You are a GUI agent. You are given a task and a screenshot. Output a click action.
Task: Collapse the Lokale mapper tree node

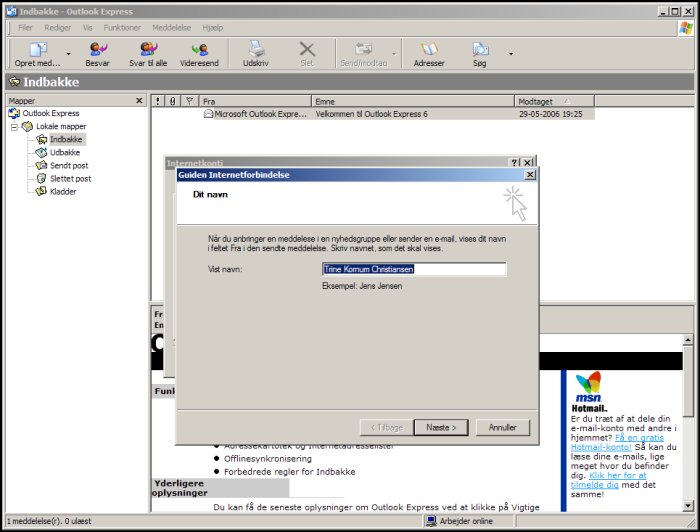pos(15,127)
